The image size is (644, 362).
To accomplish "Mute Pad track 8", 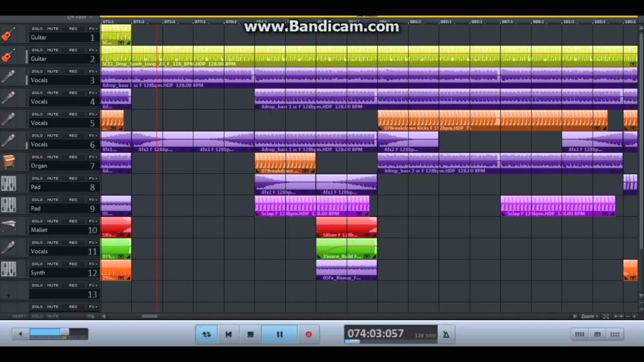I will tap(53, 178).
